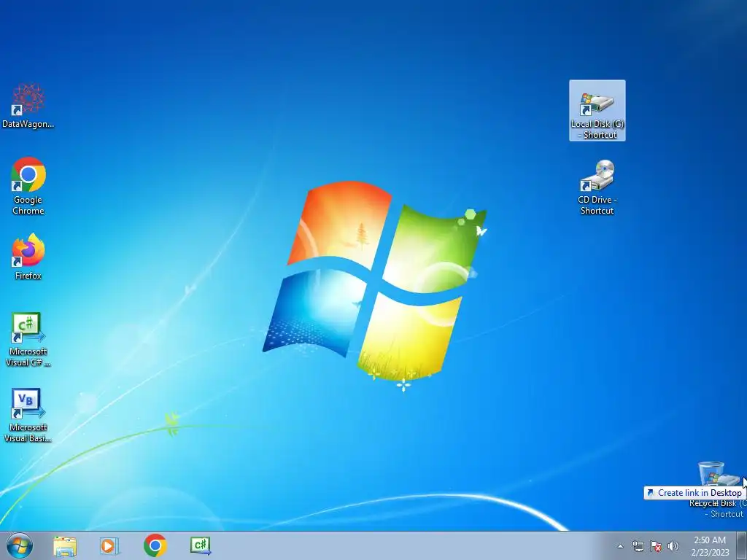The image size is (747, 560).
Task: Open the Action Center flag icon
Action: click(x=656, y=546)
